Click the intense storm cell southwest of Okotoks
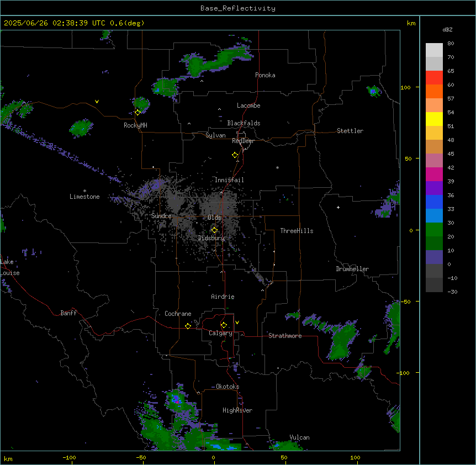This screenshot has width=476, height=465. pyautogui.click(x=176, y=399)
